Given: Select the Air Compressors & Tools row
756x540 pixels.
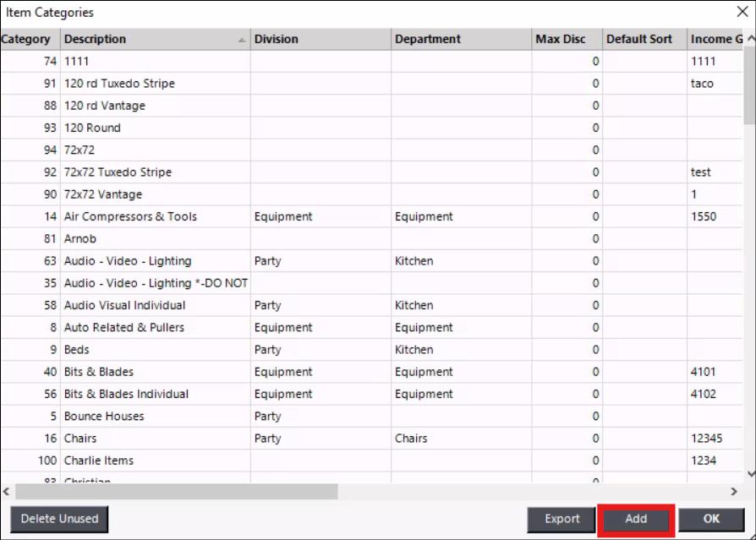Looking at the screenshot, I should click(130, 216).
